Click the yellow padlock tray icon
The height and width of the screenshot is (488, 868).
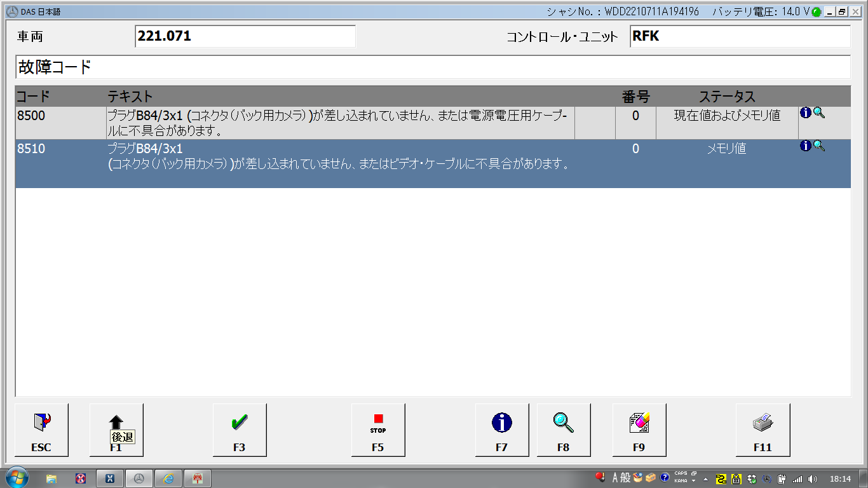736,478
